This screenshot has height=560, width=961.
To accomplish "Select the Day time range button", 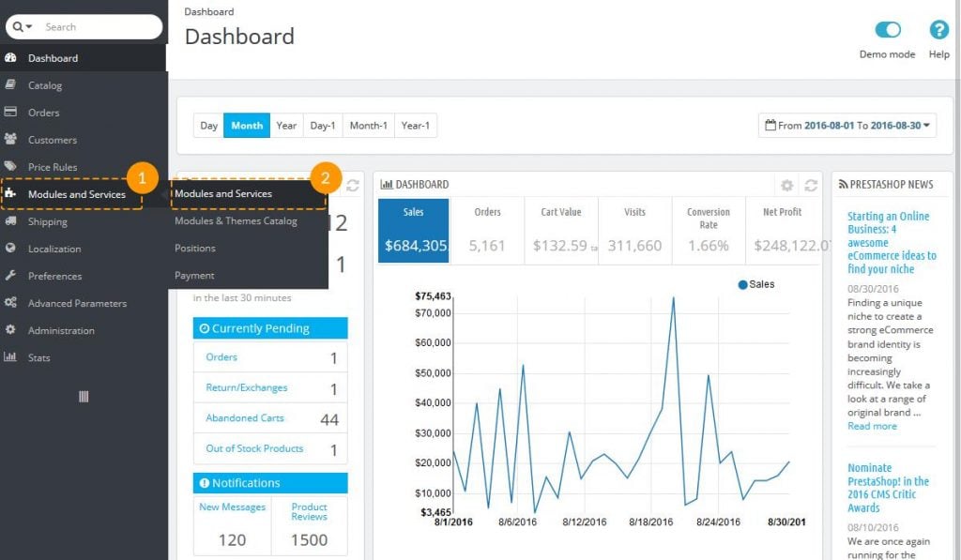I will click(x=208, y=126).
